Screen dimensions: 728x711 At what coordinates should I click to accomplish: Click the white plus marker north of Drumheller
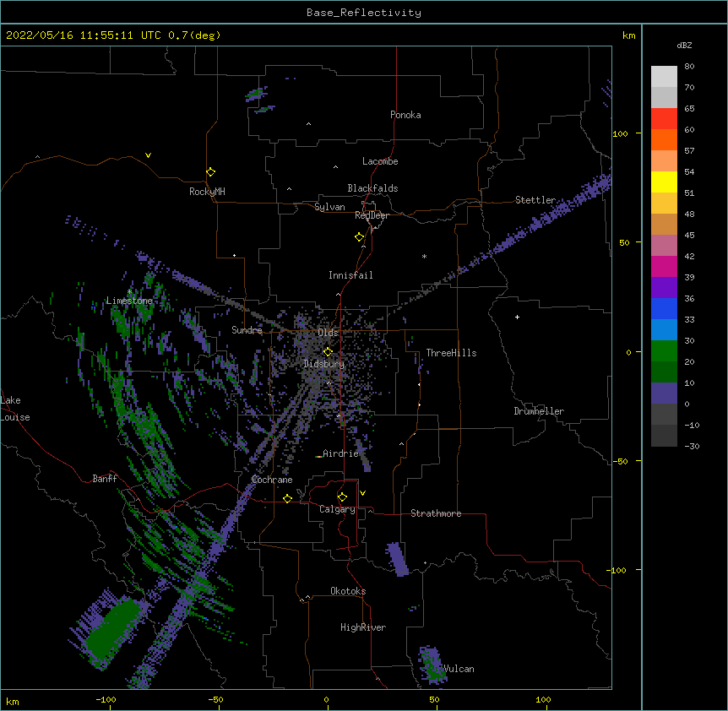517,317
